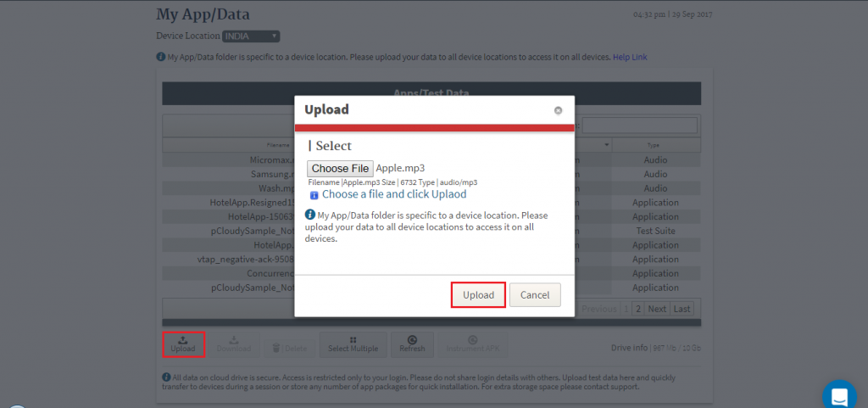
Task: Click the Type column header
Action: click(x=655, y=145)
